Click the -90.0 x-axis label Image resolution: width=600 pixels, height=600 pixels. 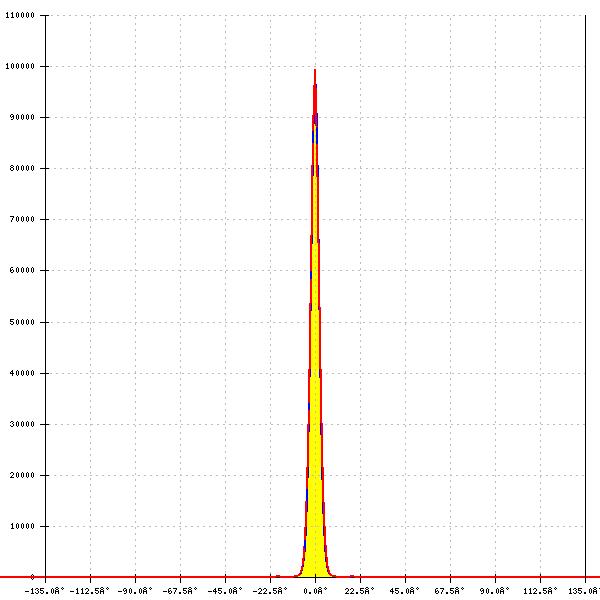coord(135,591)
